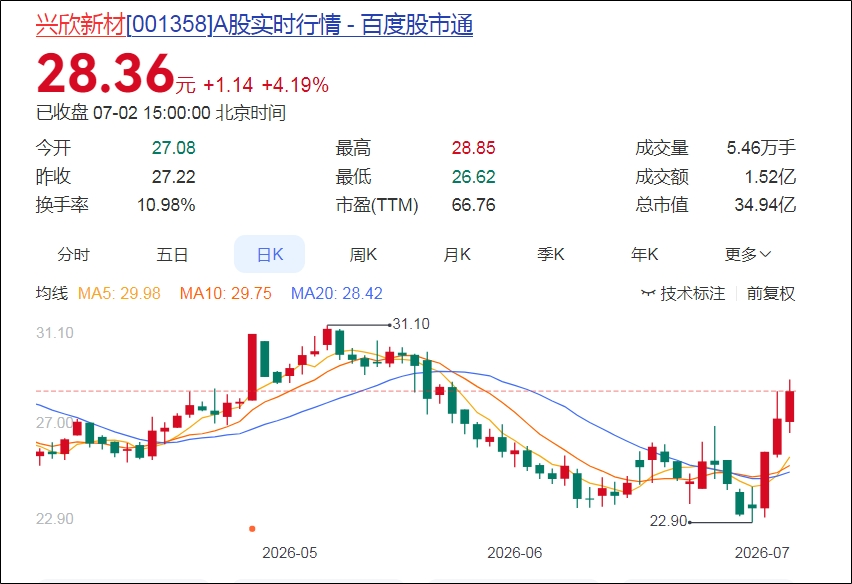Switch to the 五日 chart tab
The width and height of the screenshot is (852, 584).
(172, 254)
